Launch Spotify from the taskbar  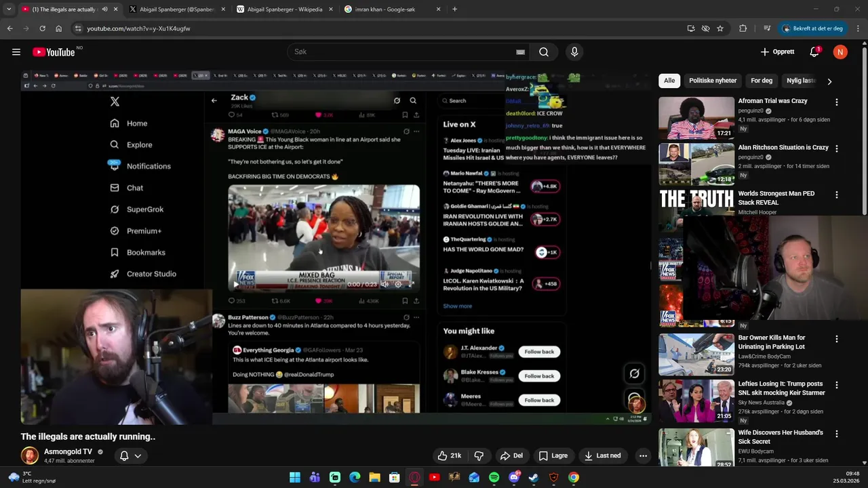tap(494, 477)
